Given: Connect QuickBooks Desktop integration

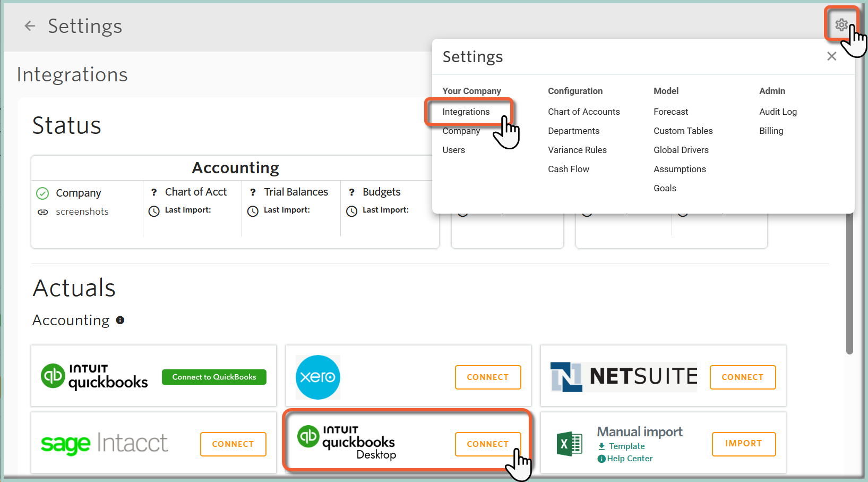Looking at the screenshot, I should pyautogui.click(x=488, y=444).
